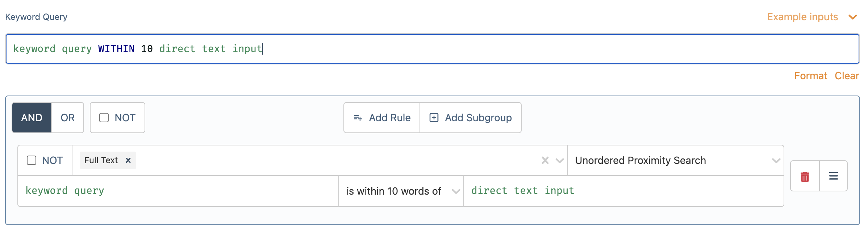Open the Unordered Proximity Search dropdown
Viewport: 868px width, 233px height.
coord(676,160)
